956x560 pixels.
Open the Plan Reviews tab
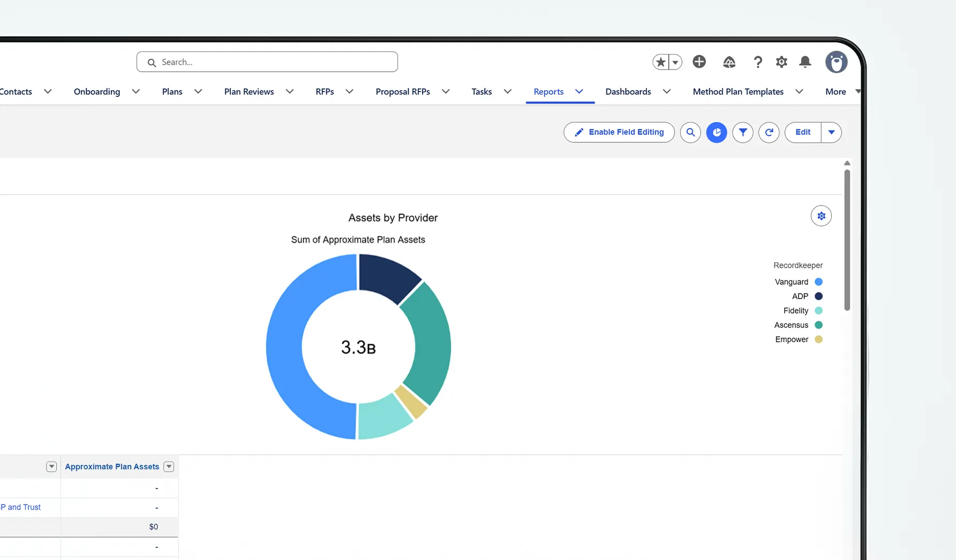coord(249,92)
